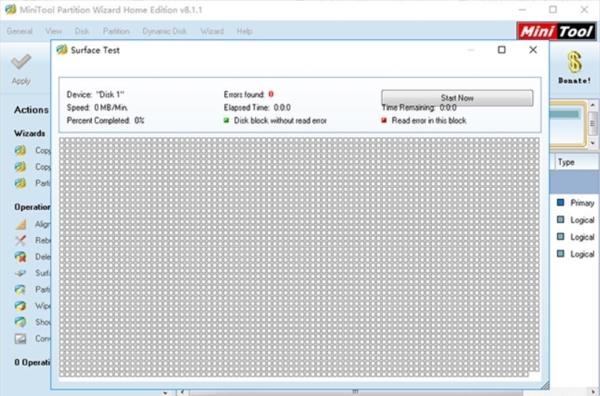Image resolution: width=600 pixels, height=396 pixels.
Task: Open the View menu
Action: [54, 31]
